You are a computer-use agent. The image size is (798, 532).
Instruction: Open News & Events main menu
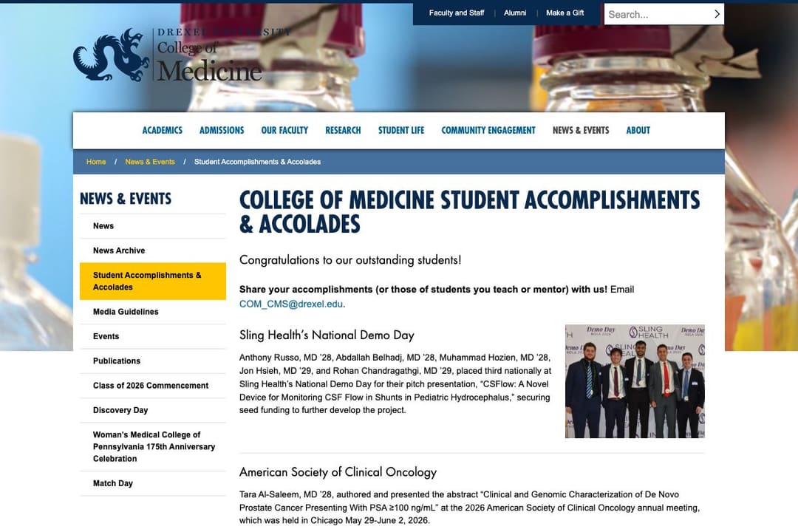[x=581, y=130]
